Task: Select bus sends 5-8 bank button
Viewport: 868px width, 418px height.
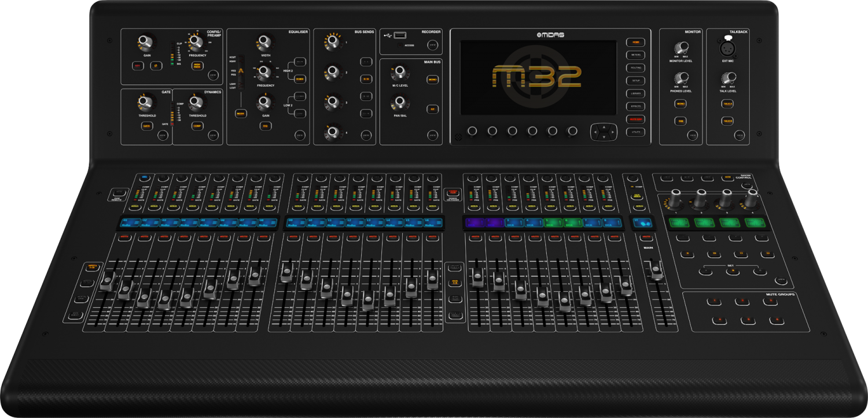Action: coord(366,79)
